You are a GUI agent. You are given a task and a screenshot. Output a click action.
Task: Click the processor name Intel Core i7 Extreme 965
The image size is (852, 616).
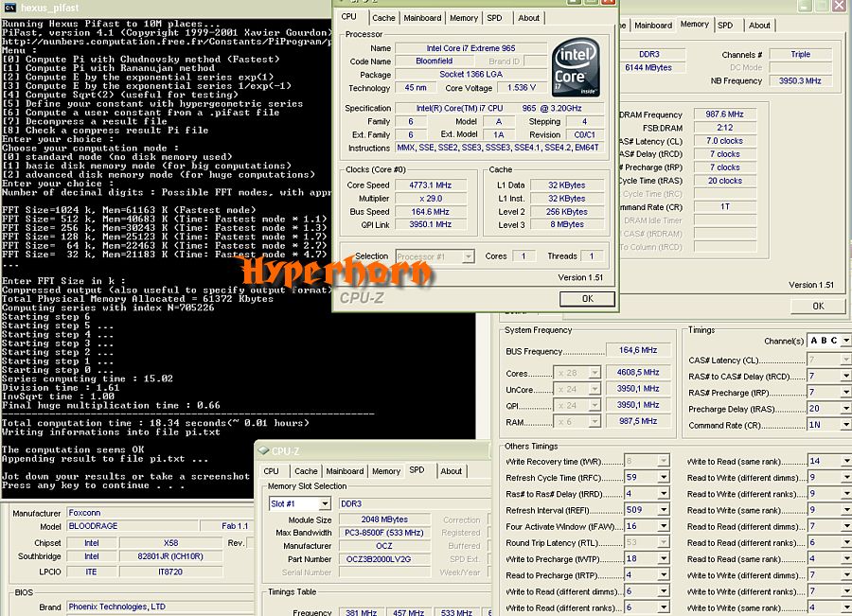[470, 48]
